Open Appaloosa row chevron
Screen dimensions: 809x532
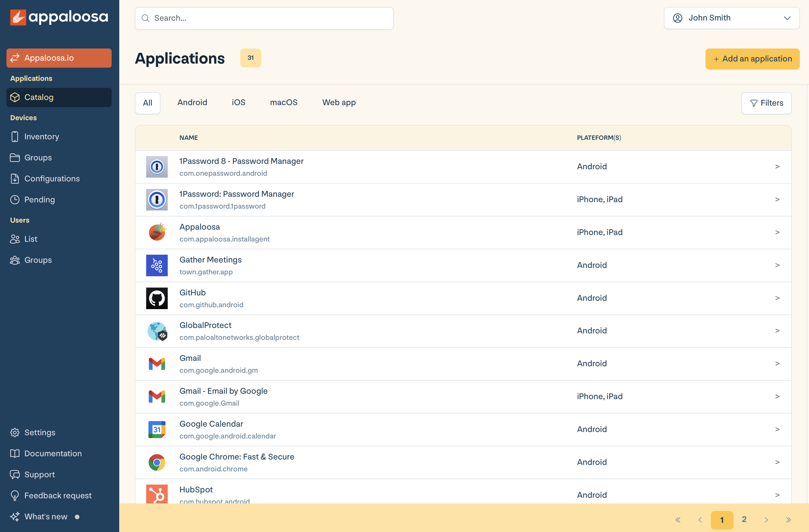[777, 232]
